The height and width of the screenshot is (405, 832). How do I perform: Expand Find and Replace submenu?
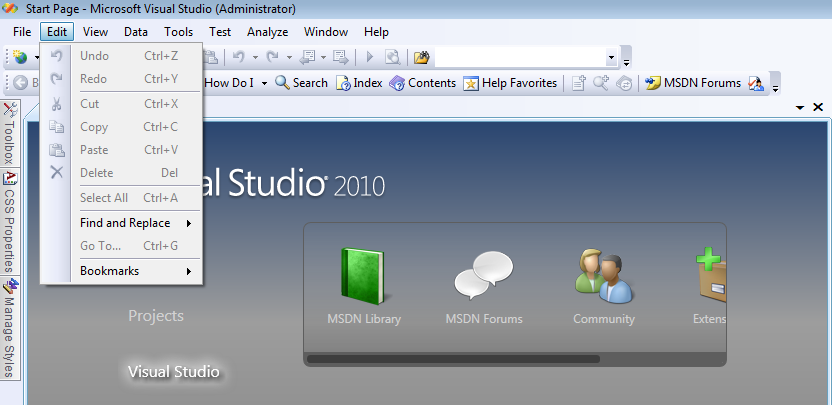(x=122, y=223)
